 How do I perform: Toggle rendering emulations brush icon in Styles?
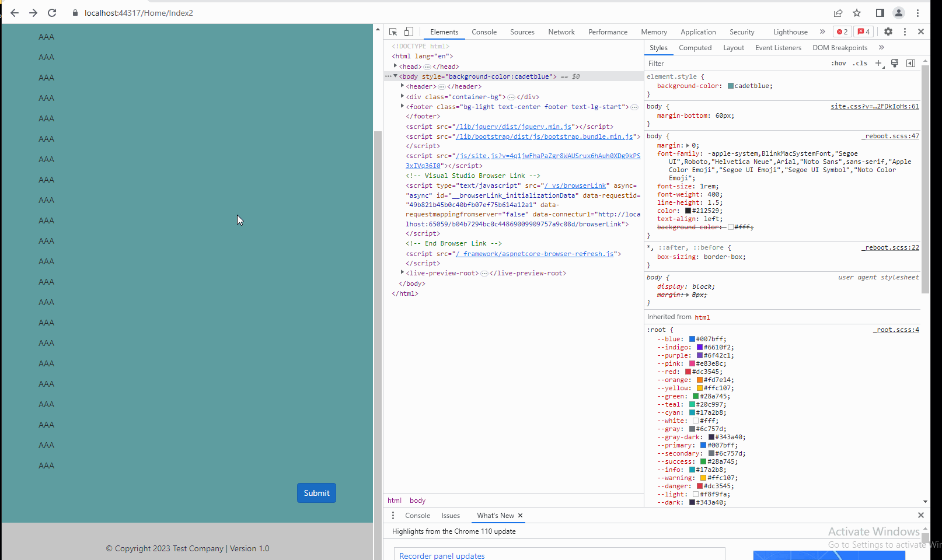[895, 63]
